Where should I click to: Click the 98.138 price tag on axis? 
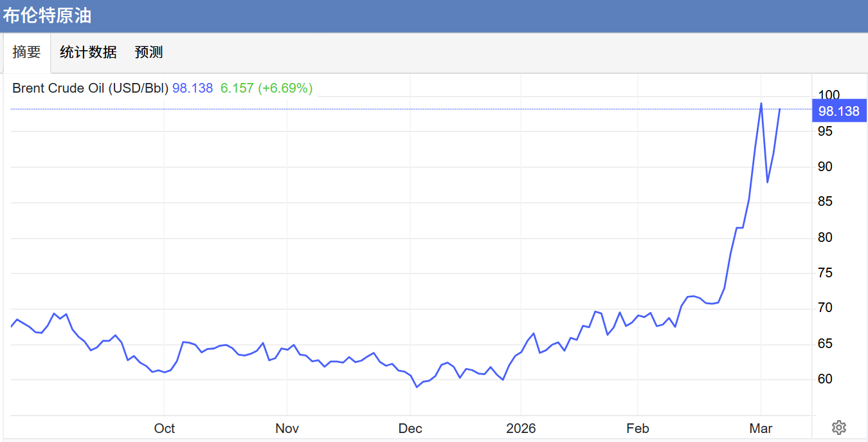click(838, 111)
